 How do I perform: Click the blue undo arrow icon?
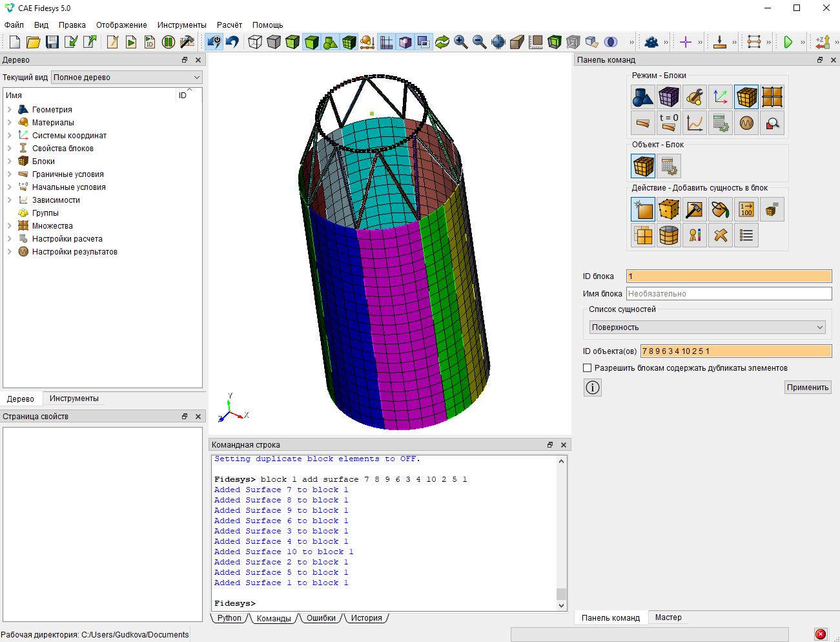click(x=232, y=42)
